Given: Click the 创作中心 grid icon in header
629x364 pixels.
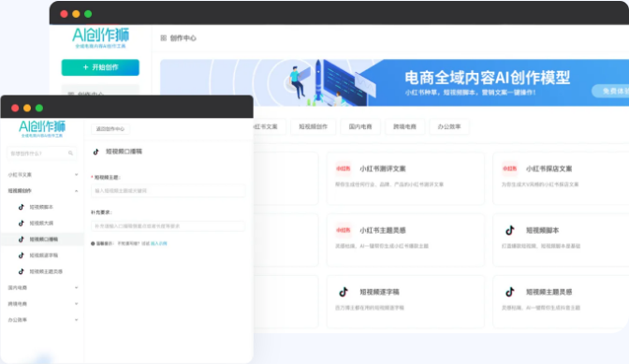Looking at the screenshot, I should point(163,38).
